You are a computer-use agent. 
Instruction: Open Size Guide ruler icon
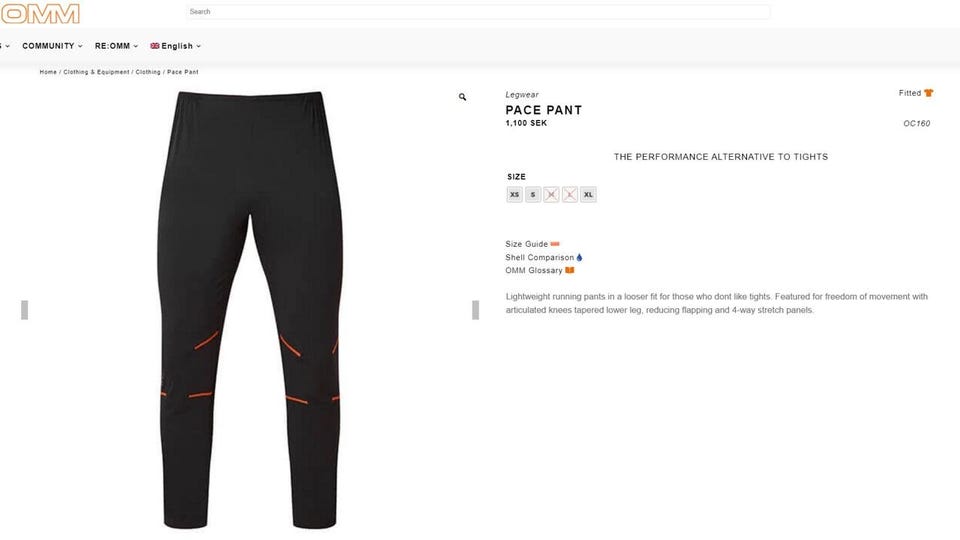click(x=555, y=244)
